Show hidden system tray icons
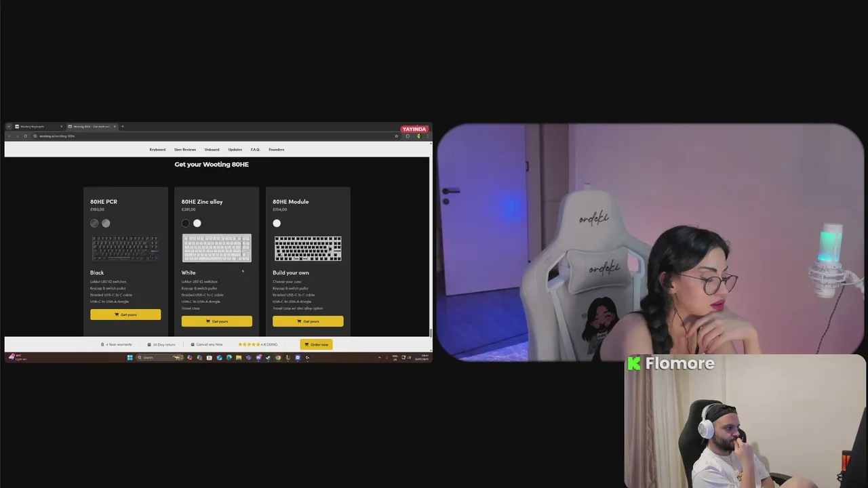This screenshot has height=488, width=868. [380, 357]
